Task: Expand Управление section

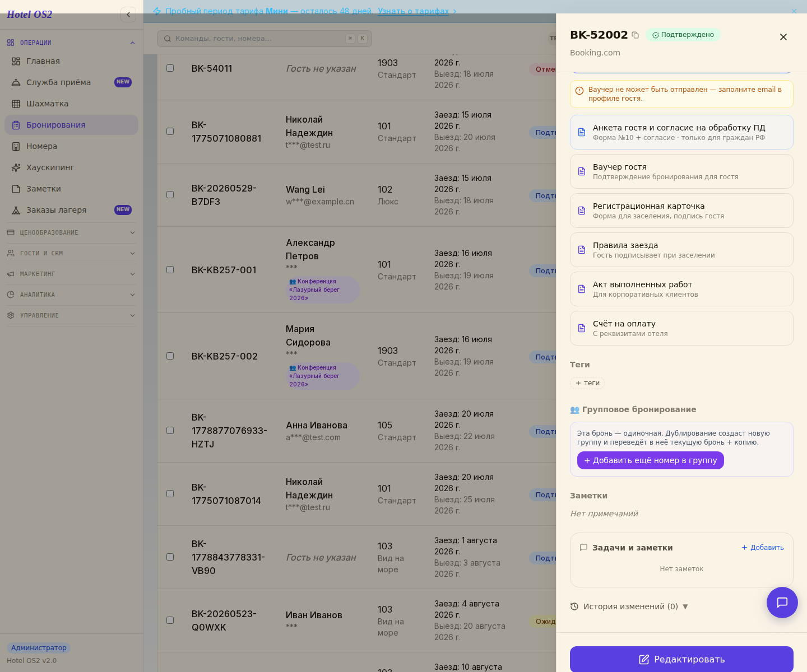Action: click(x=71, y=315)
